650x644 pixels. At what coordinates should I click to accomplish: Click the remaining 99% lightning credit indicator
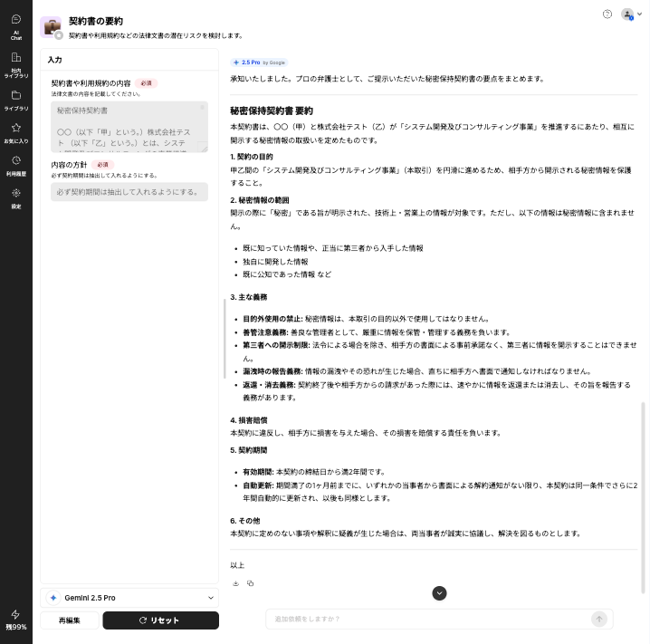(16, 619)
